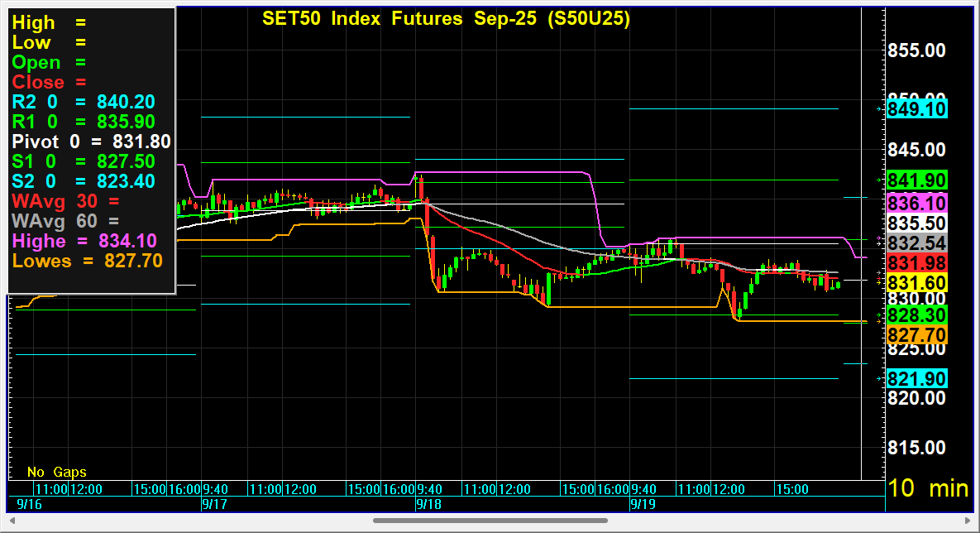980x533 pixels.
Task: Click the 820.00 price axis label
Action: point(917,398)
